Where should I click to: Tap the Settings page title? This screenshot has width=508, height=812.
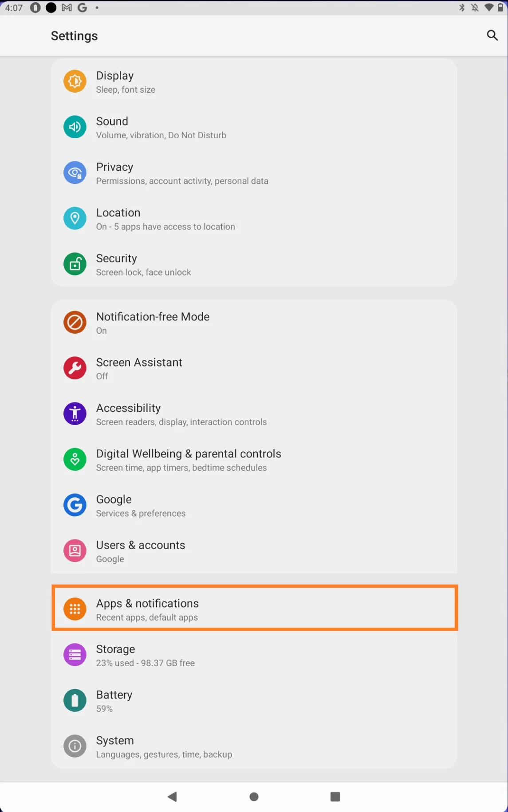74,36
